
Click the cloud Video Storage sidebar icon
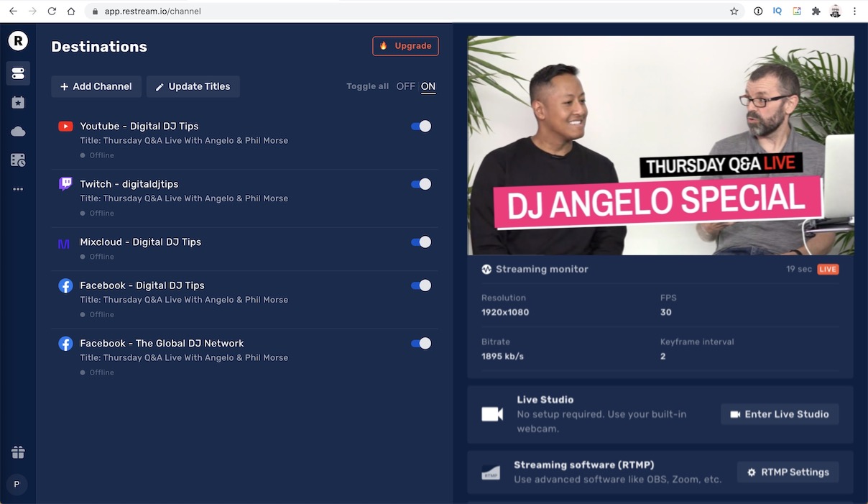coord(17,131)
